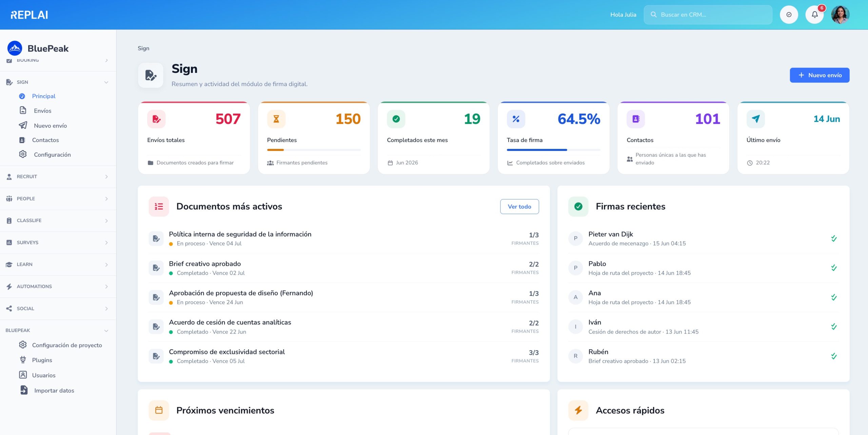This screenshot has height=435, width=868.
Task: Click the Configuración de proyecto gear icon
Action: click(23, 345)
